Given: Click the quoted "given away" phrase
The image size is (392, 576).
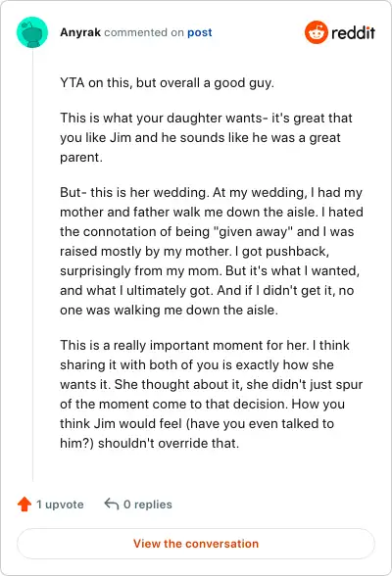Looking at the screenshot, I should 254,232.
